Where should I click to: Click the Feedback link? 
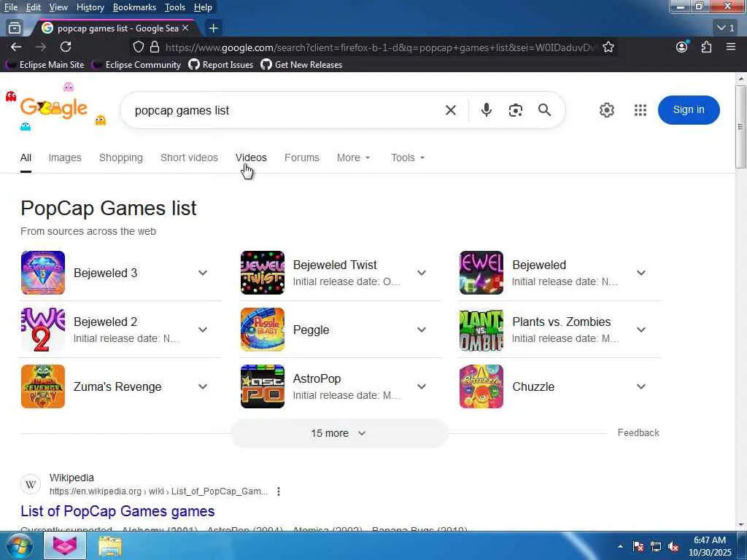[638, 433]
